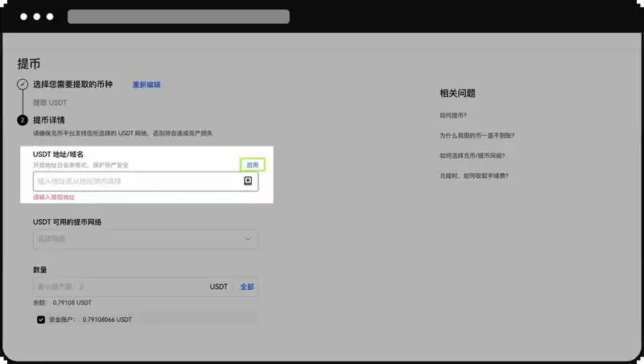
Task: Open the USDT withdrawal network dropdown
Action: 146,238
